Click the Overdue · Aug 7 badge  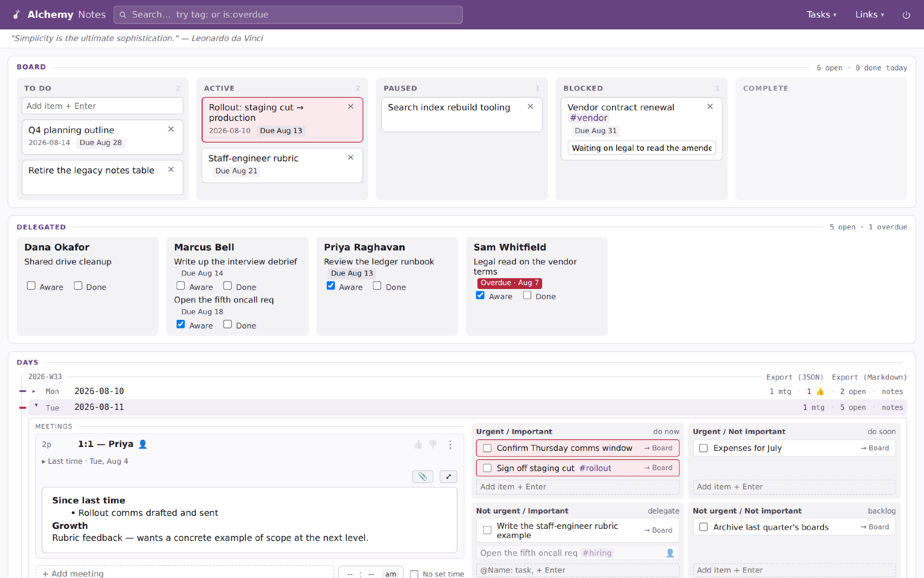click(x=510, y=283)
